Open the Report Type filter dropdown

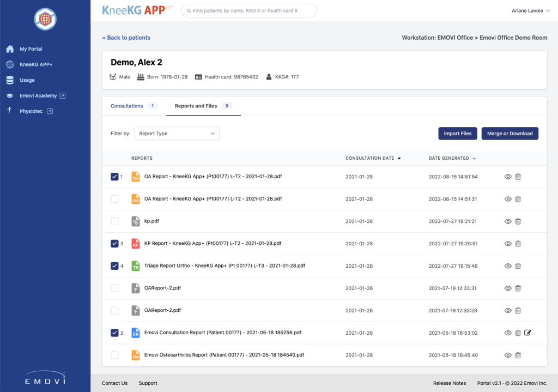(x=177, y=134)
